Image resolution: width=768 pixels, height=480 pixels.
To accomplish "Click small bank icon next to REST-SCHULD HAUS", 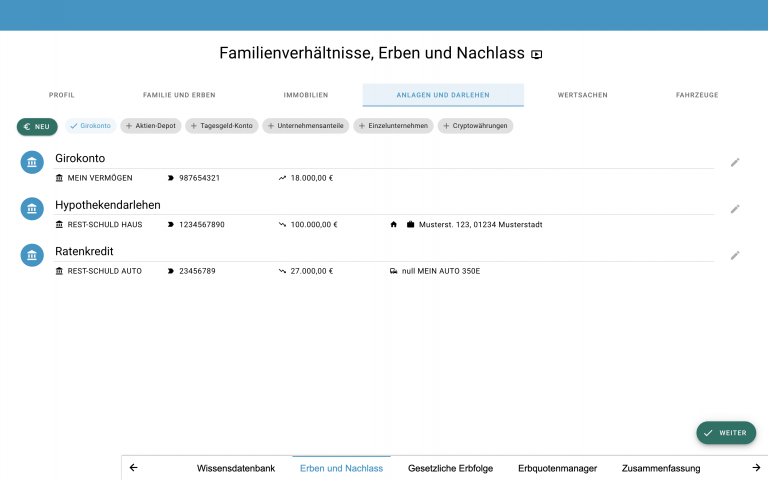I will point(59,224).
